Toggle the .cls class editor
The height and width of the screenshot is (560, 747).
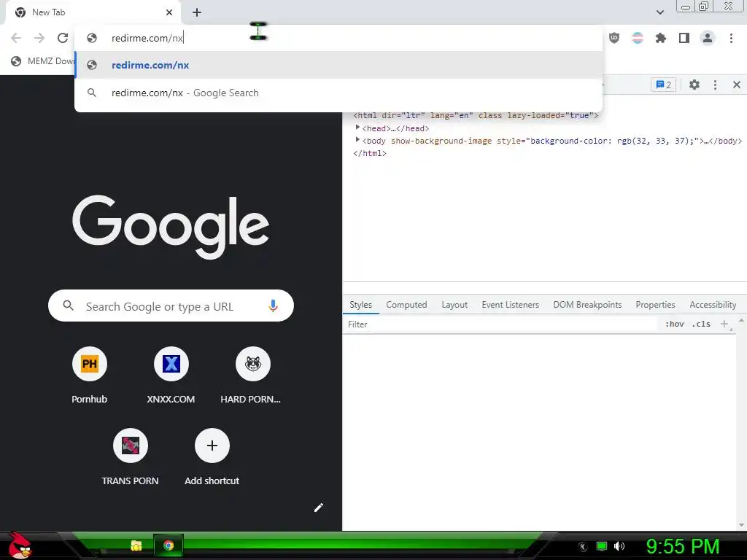coord(701,324)
